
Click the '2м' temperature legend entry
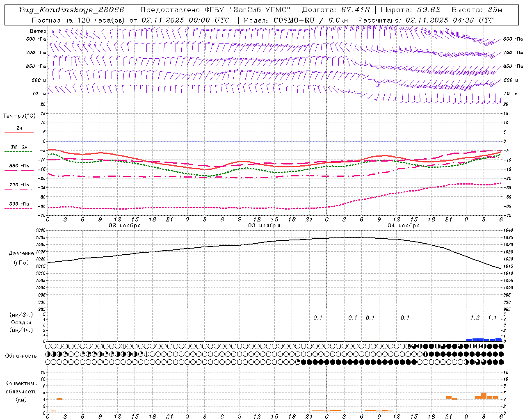tap(19, 128)
